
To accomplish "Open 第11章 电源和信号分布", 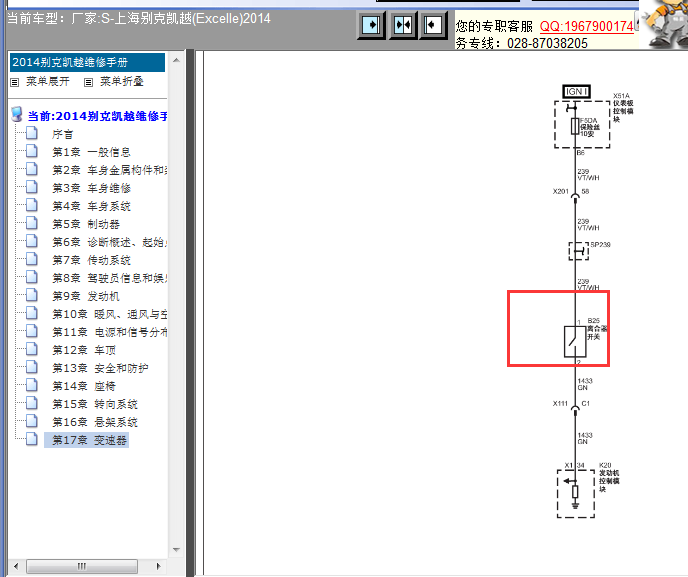I will [109, 332].
